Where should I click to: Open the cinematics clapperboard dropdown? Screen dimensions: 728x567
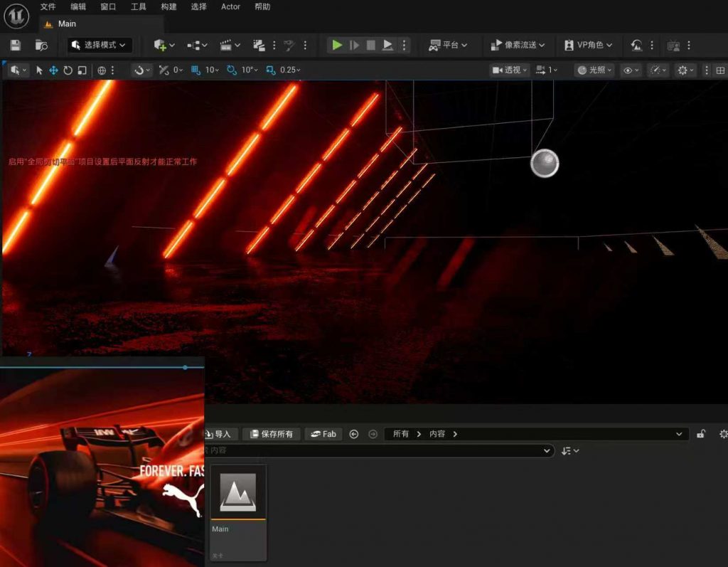pos(230,45)
